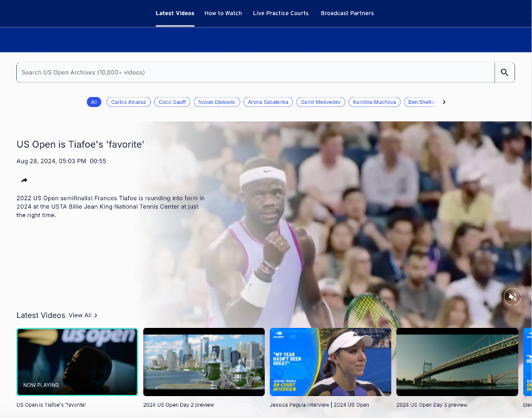Screen dimensions: 532x418
Task: Play the 2024 US Open Day 2 preview thumbnail
Action: pos(204,362)
